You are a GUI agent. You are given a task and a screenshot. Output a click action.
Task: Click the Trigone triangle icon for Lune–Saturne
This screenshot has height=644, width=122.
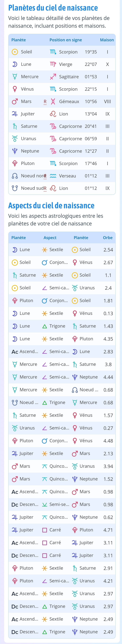(x=45, y=326)
